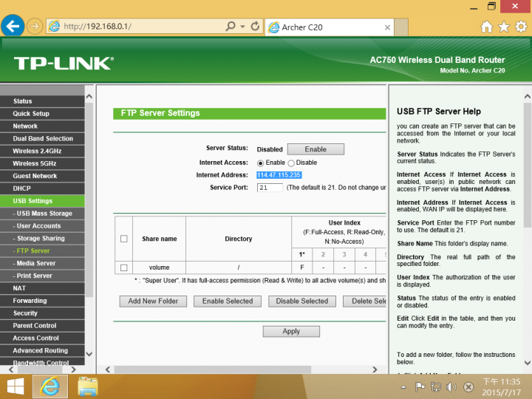The height and width of the screenshot is (399, 532).
Task: Open Forwarding menu item
Action: pos(42,301)
